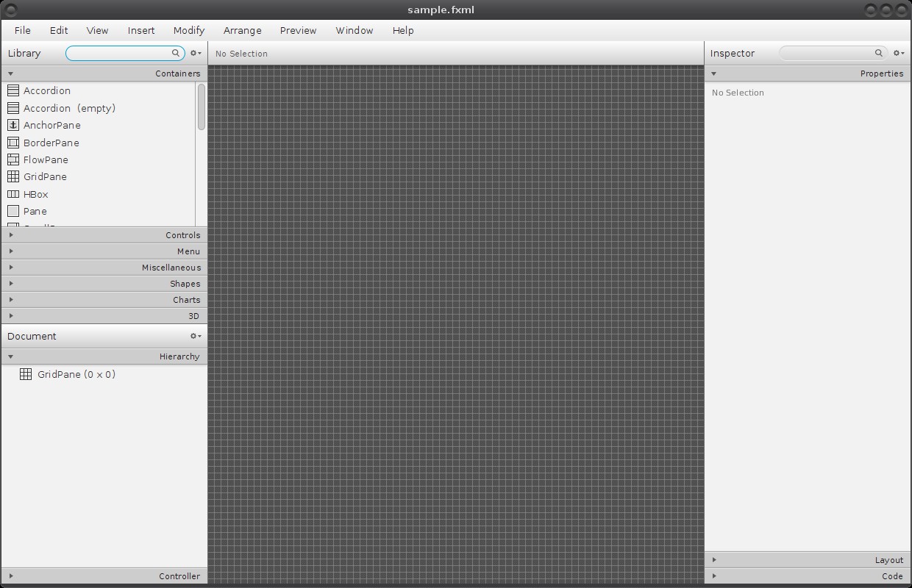The image size is (912, 588).
Task: Collapse the Hierarchy section
Action: 10,356
